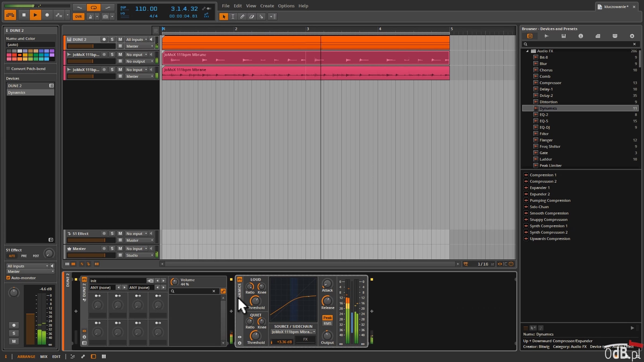Screen dimensions: 644x362
Task: Select the knife cut tool
Action: pos(261,17)
